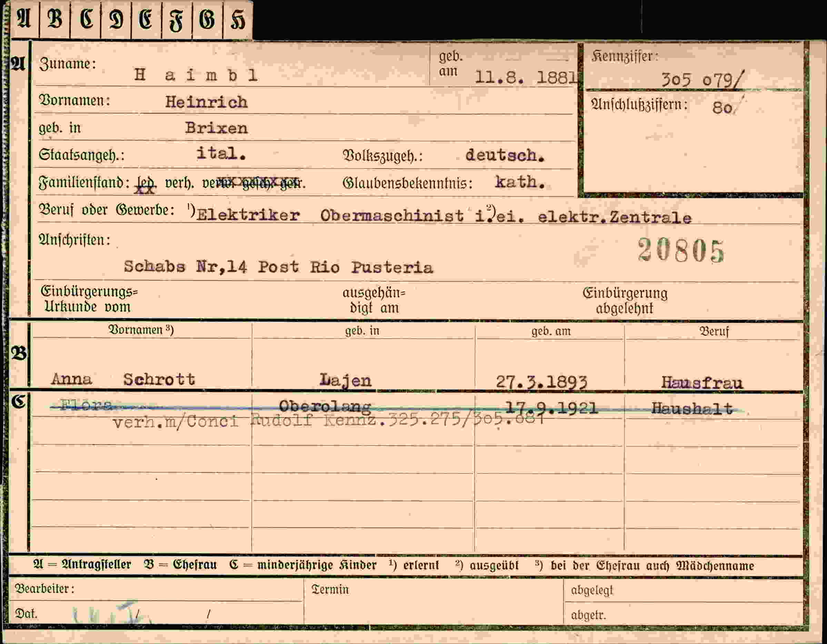Viewport: 827px width, 644px height.
Task: Select index tab letter G
Action: pyautogui.click(x=208, y=20)
